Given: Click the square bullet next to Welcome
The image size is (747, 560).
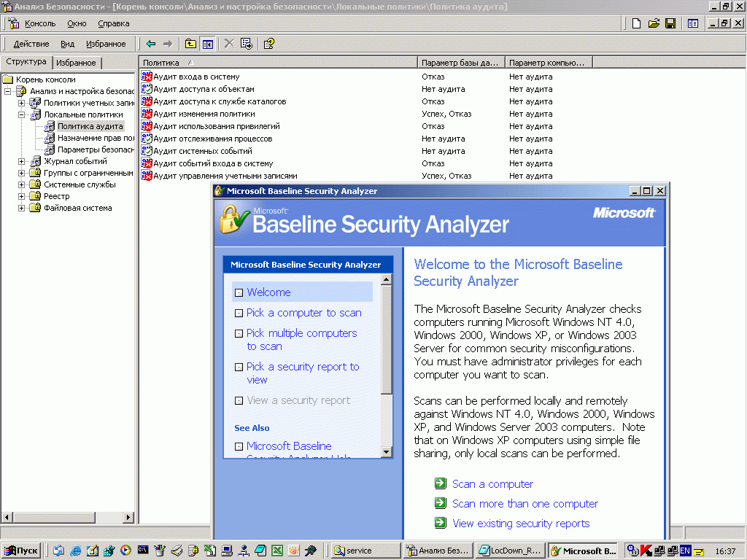Looking at the screenshot, I should pos(239,293).
